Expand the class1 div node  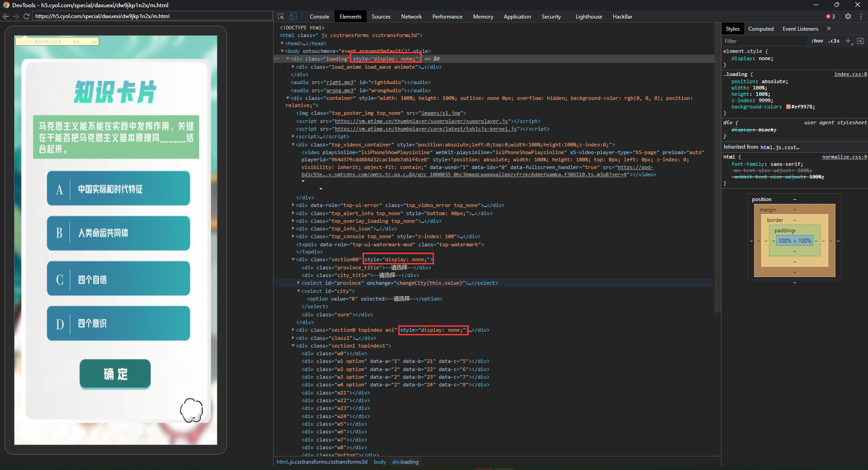(x=293, y=338)
